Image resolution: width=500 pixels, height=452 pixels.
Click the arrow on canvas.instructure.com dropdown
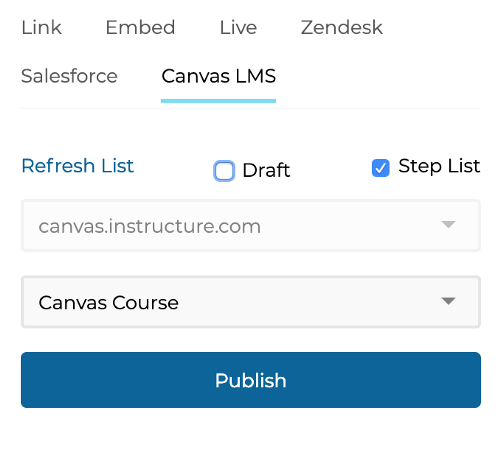pyautogui.click(x=448, y=224)
